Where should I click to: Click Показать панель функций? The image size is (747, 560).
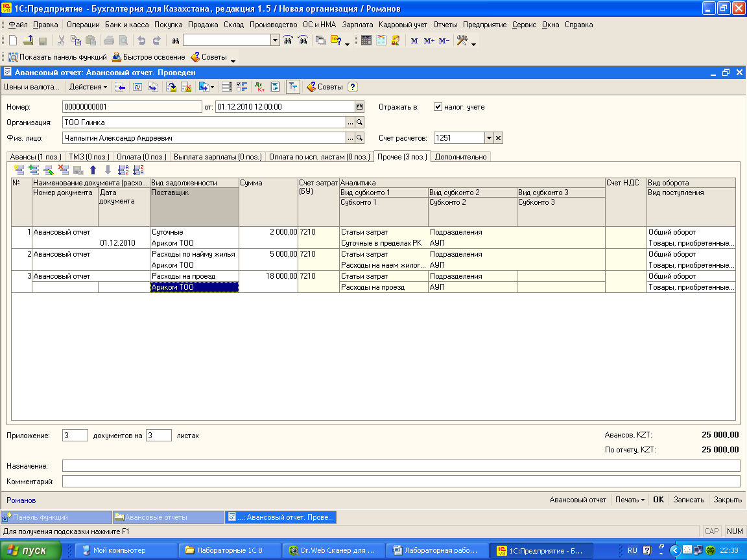tap(57, 57)
